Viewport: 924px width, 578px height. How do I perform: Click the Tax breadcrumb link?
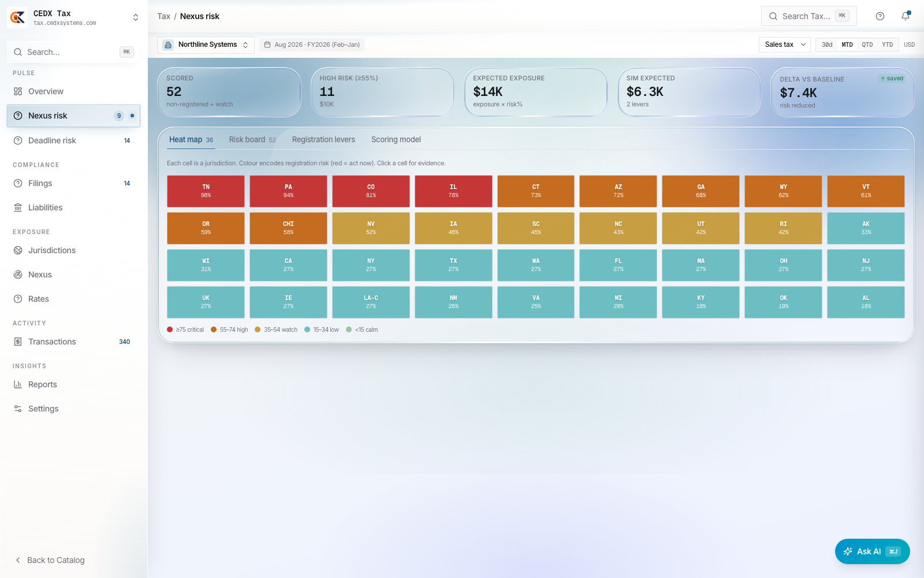(x=163, y=16)
